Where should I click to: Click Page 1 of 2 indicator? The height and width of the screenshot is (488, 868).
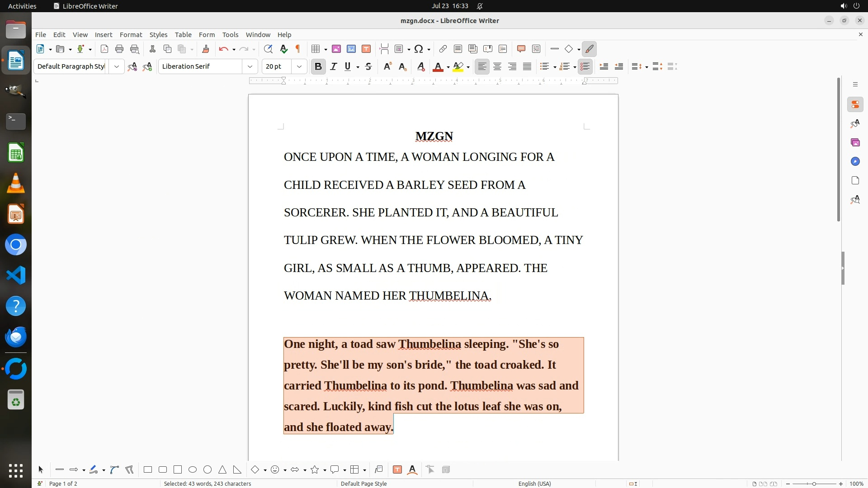coord(63,483)
